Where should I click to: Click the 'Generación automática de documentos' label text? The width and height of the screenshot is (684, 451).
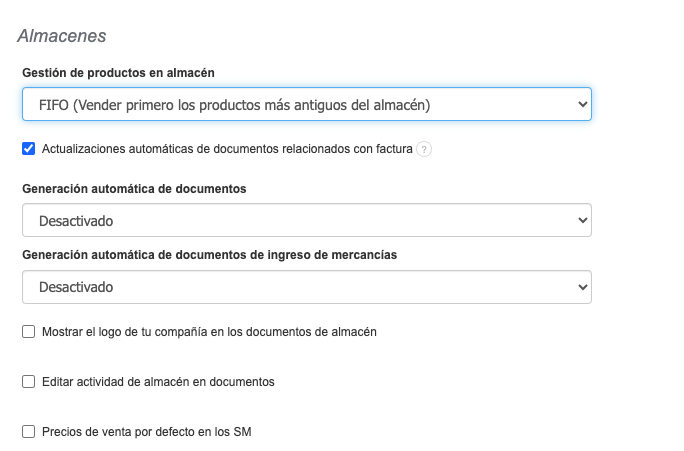coord(134,188)
